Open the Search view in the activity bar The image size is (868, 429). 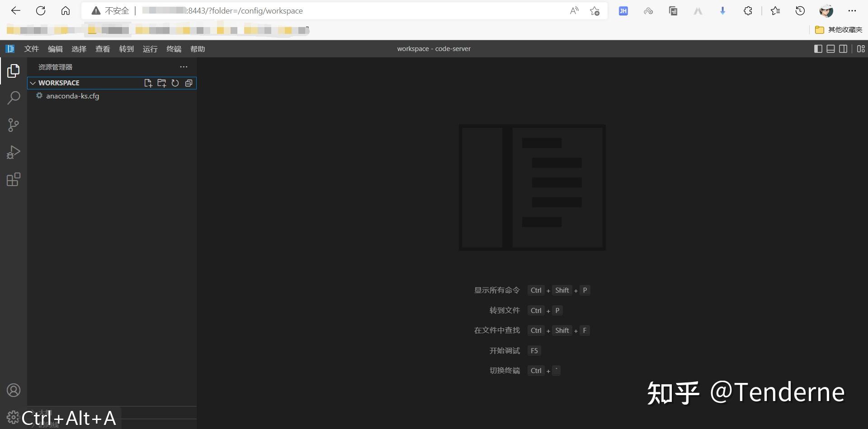(x=13, y=98)
